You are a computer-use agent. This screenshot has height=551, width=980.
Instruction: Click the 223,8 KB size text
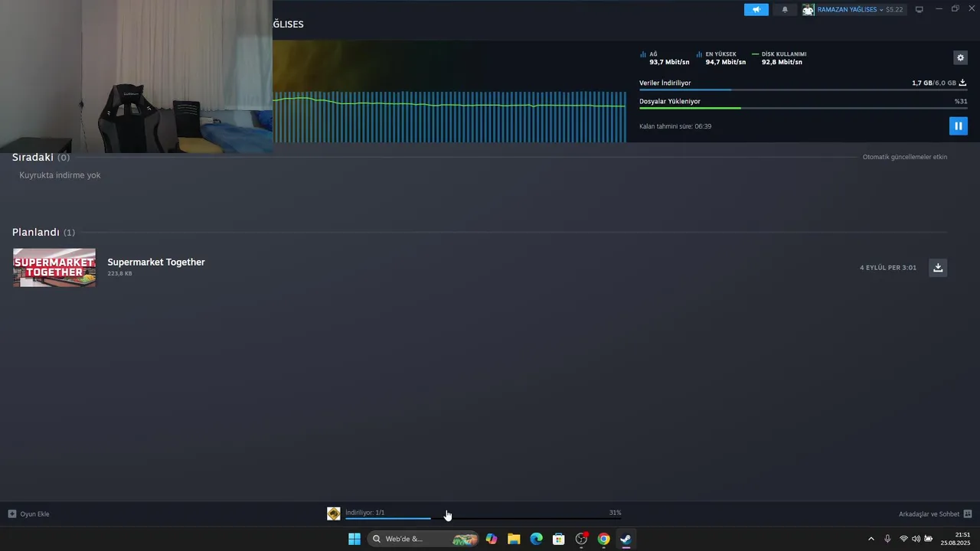[119, 273]
